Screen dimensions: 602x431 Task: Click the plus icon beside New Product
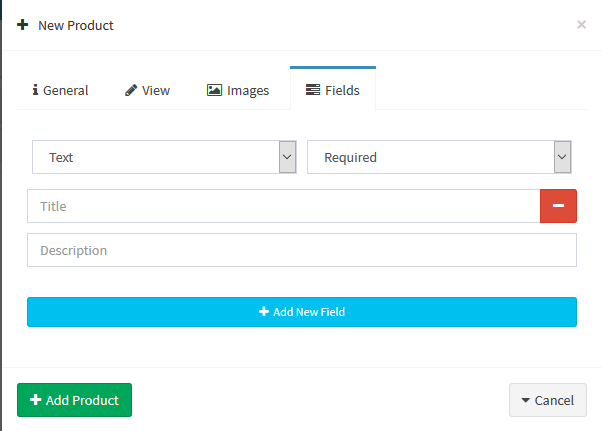[x=23, y=25]
